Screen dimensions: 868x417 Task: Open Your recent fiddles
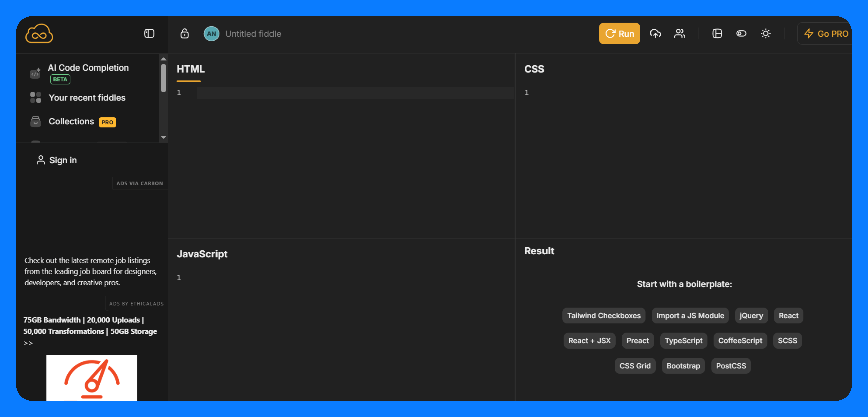pos(87,98)
